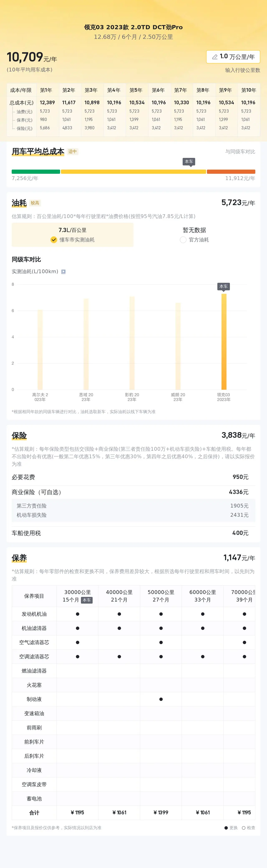This screenshot has width=267, height=868.
Task: Open the 与同级车对比 link
Action: click(240, 152)
